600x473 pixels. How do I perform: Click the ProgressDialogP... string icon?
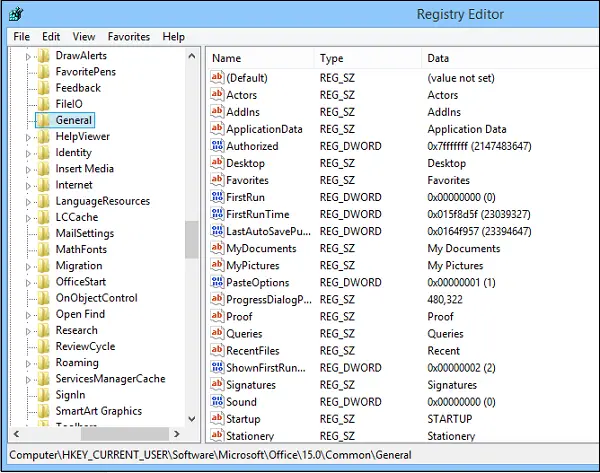[217, 299]
